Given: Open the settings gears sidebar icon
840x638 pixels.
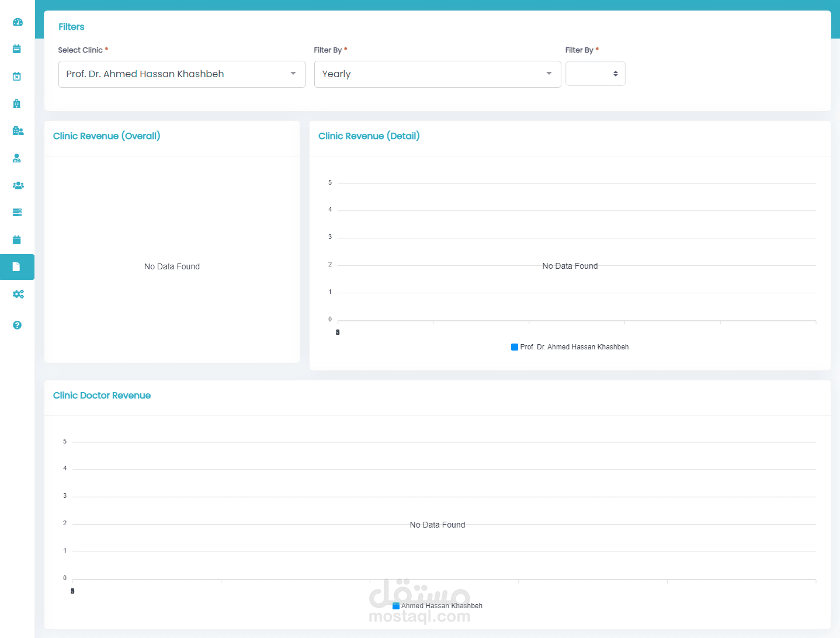Looking at the screenshot, I should pos(18,294).
